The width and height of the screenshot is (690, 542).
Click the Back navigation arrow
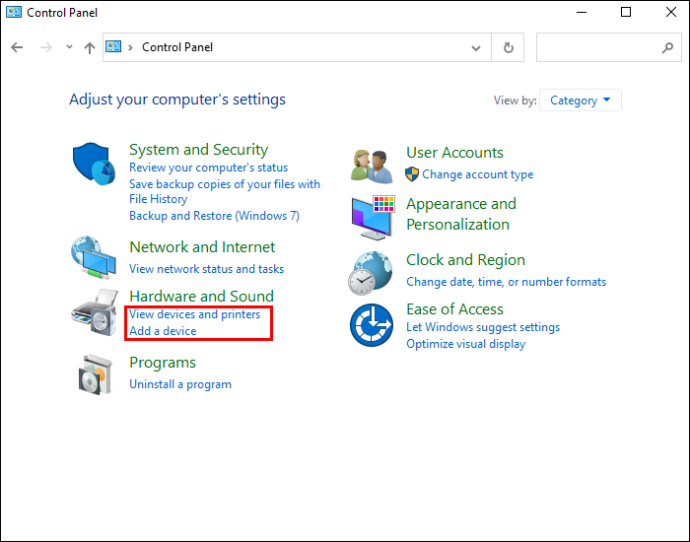(x=17, y=47)
